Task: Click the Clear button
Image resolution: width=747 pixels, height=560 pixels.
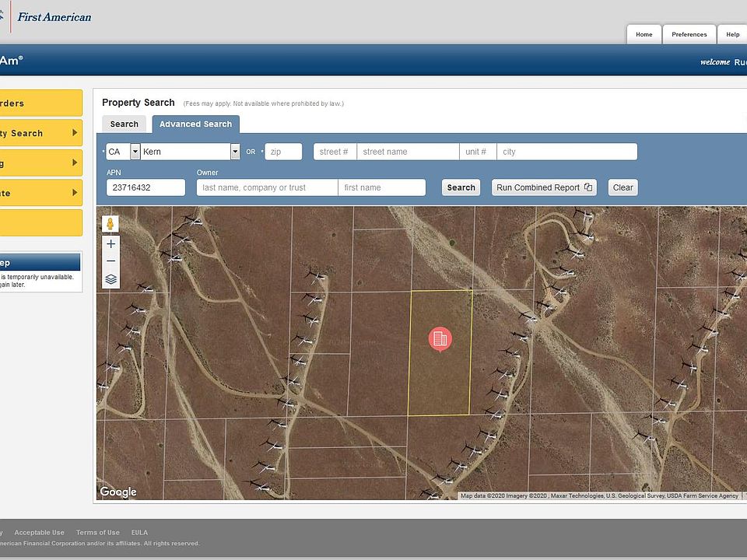Action: pyautogui.click(x=622, y=187)
